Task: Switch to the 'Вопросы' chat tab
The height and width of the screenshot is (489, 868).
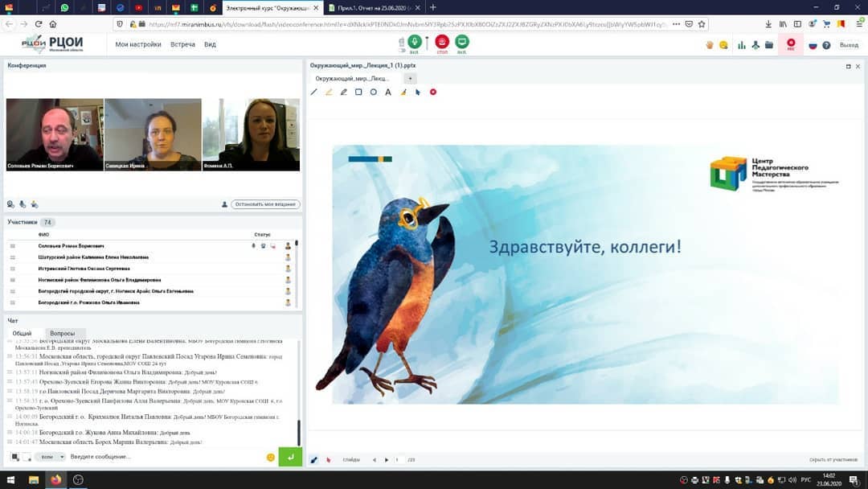Action: (62, 333)
